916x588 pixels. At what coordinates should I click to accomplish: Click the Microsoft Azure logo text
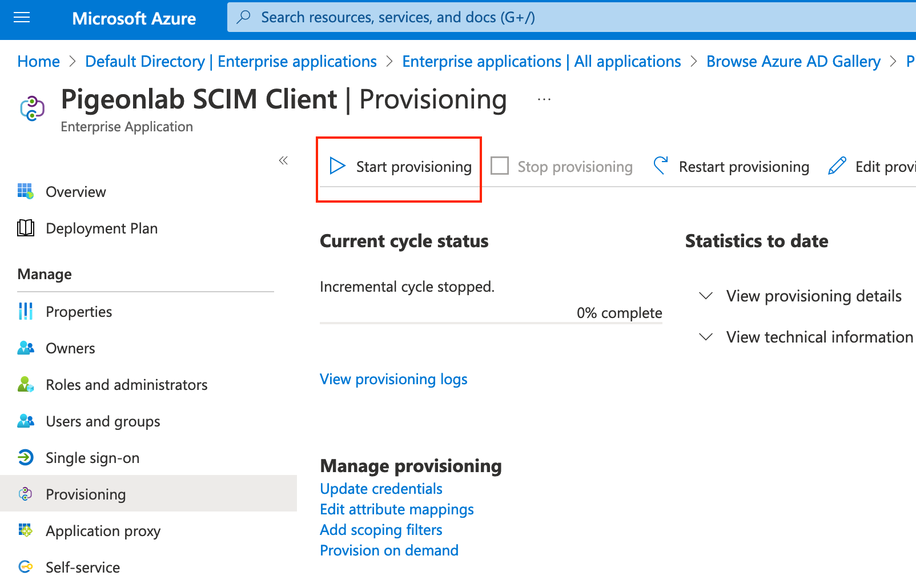tap(134, 19)
